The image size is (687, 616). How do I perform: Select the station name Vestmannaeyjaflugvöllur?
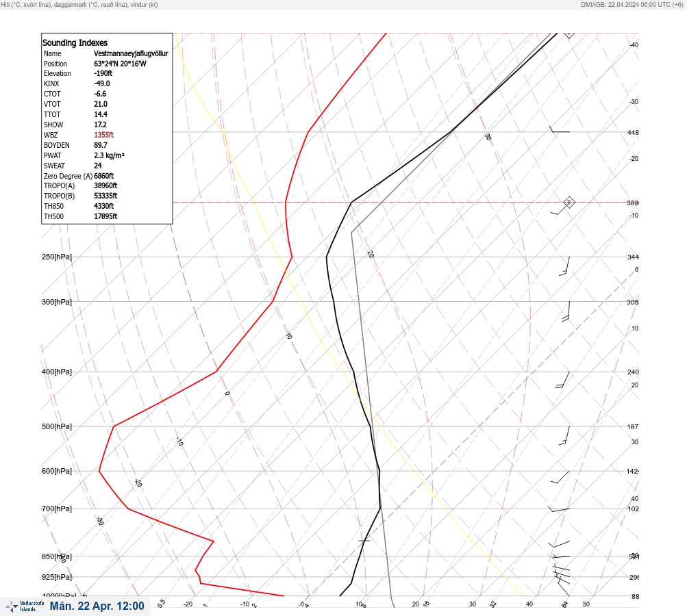131,53
